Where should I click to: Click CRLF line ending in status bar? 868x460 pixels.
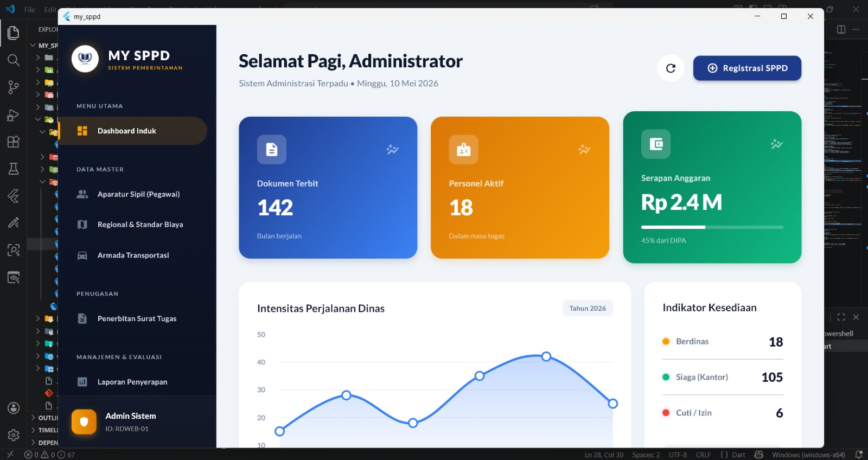click(703, 455)
